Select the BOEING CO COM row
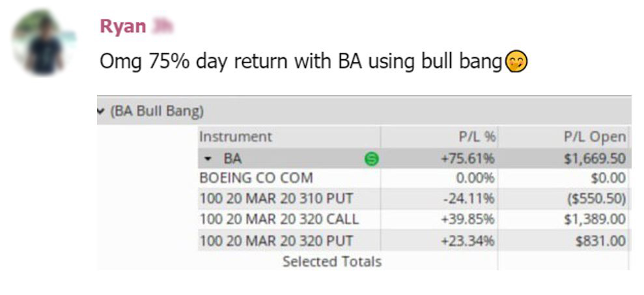Screen dimensions: 644x295 [414, 178]
